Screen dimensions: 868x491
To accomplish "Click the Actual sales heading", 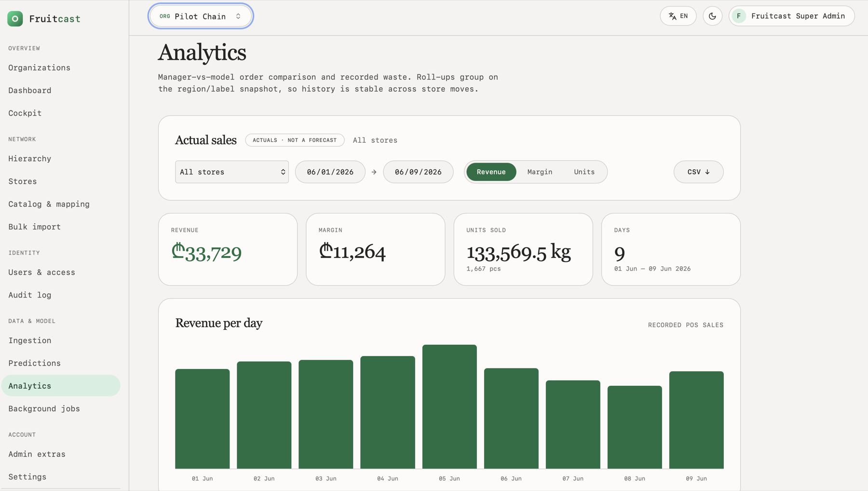I will (206, 140).
